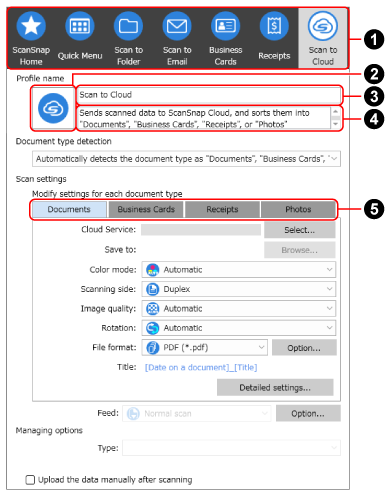Image resolution: width=390 pixels, height=493 pixels.
Task: Expand the Scanning side dropdown
Action: pos(239,289)
